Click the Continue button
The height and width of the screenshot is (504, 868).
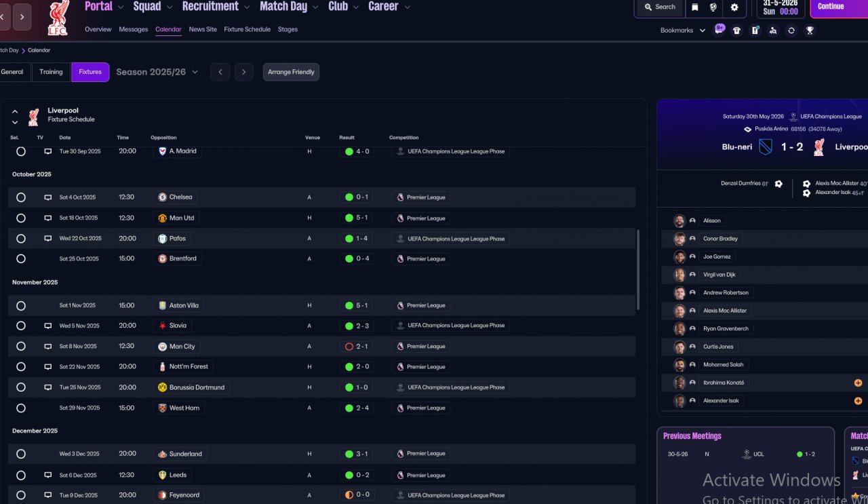click(x=839, y=7)
